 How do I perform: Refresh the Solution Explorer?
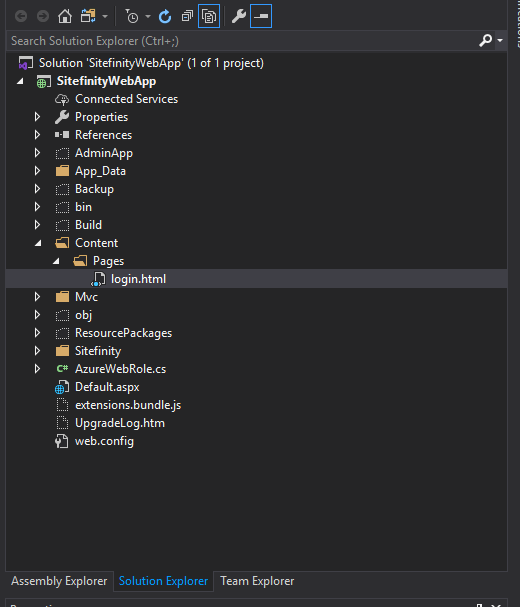pos(165,16)
